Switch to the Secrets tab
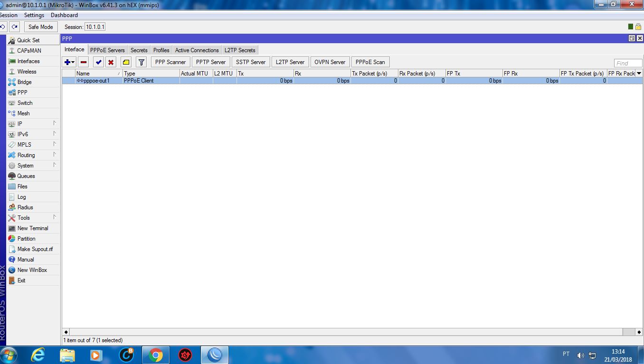The width and height of the screenshot is (644, 364). [x=139, y=50]
